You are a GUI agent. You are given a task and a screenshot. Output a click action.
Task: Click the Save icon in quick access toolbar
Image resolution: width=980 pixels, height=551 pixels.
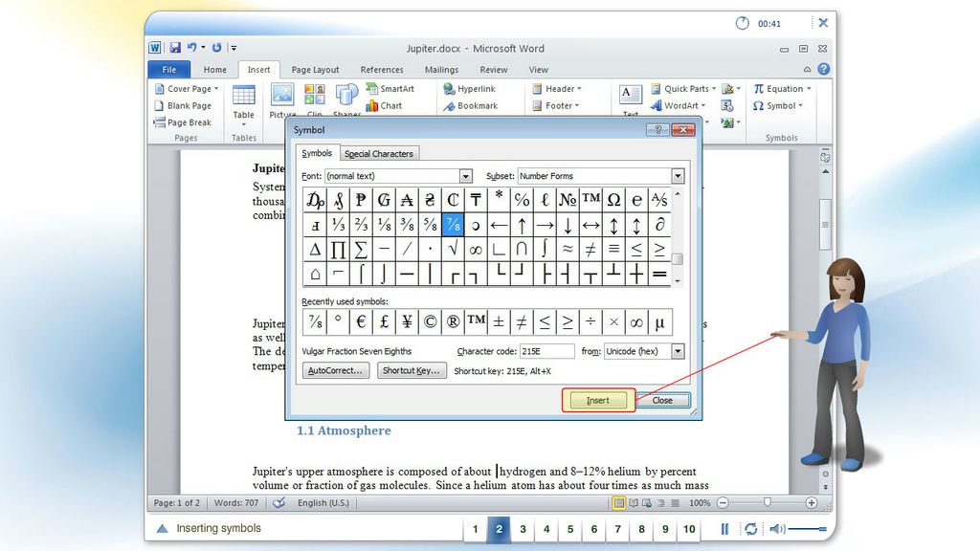175,48
